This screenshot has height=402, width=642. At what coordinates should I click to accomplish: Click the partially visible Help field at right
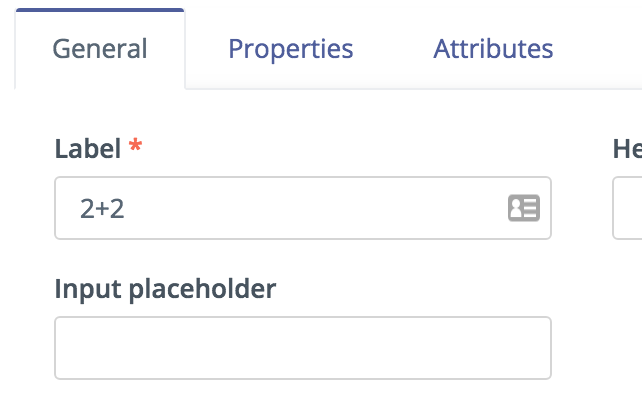click(627, 208)
